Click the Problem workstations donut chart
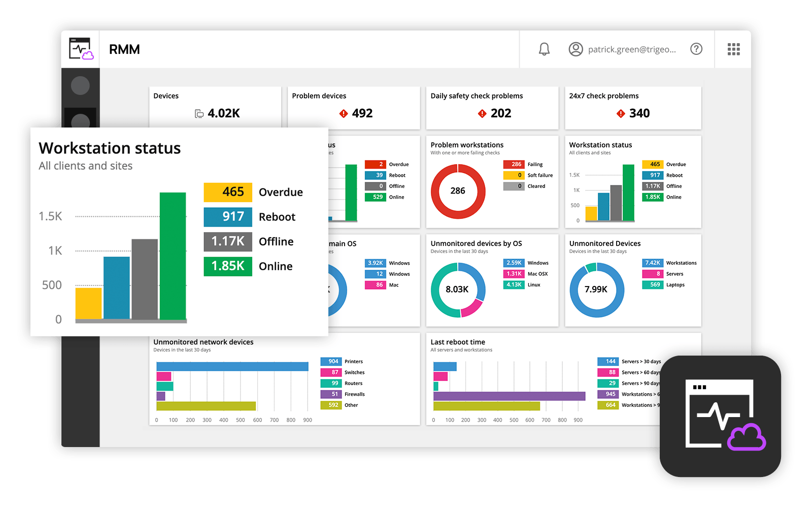 click(x=458, y=191)
